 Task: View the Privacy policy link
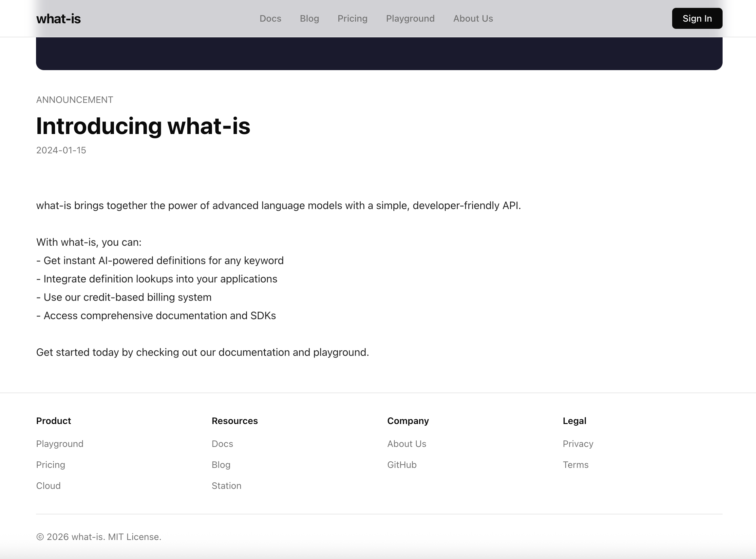pyautogui.click(x=578, y=444)
